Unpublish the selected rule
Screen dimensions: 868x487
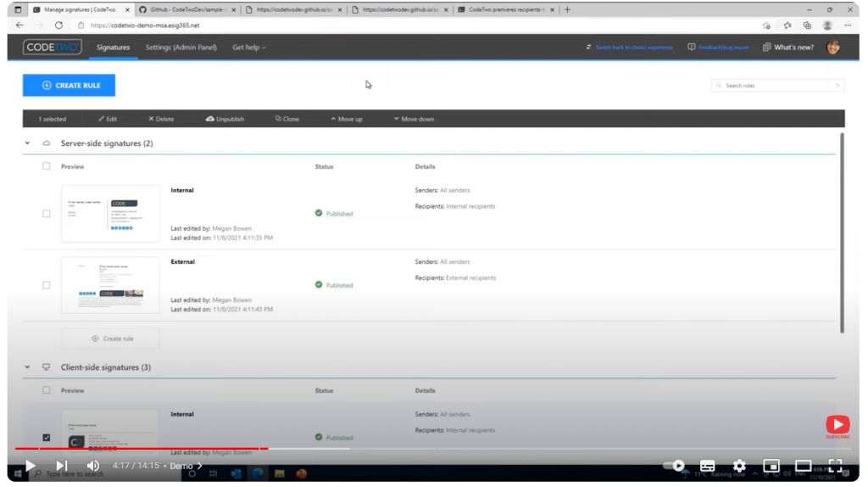tap(225, 119)
